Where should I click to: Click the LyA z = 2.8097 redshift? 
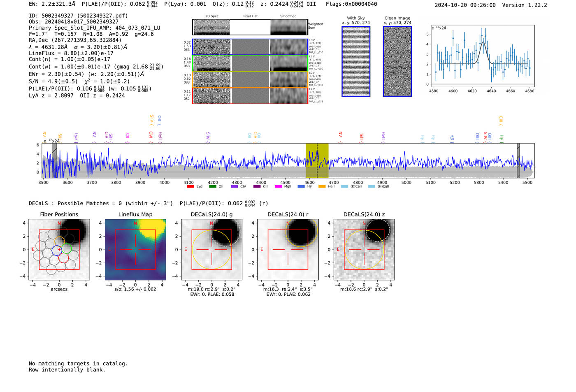[51, 95]
